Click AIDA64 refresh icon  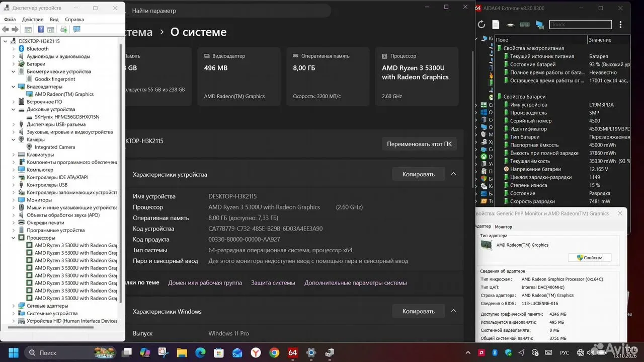[x=481, y=24]
